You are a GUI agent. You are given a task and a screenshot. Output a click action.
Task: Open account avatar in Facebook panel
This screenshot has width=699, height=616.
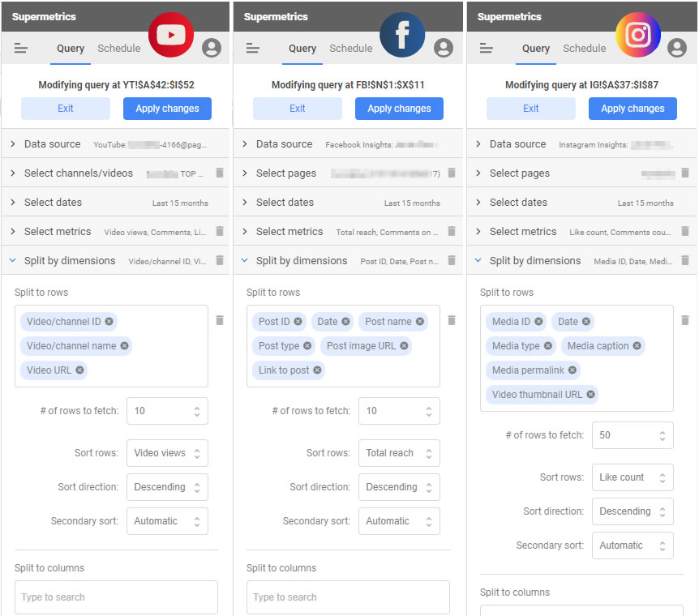(444, 48)
